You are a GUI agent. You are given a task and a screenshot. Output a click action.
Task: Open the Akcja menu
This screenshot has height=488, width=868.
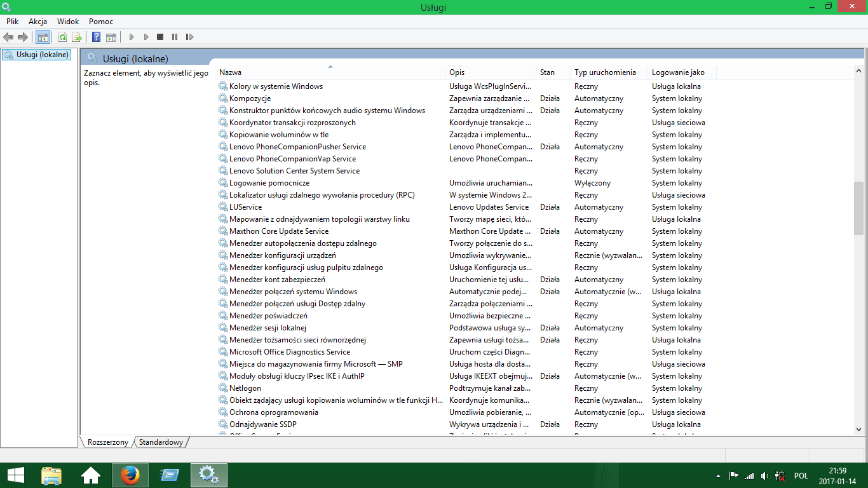tap(38, 22)
